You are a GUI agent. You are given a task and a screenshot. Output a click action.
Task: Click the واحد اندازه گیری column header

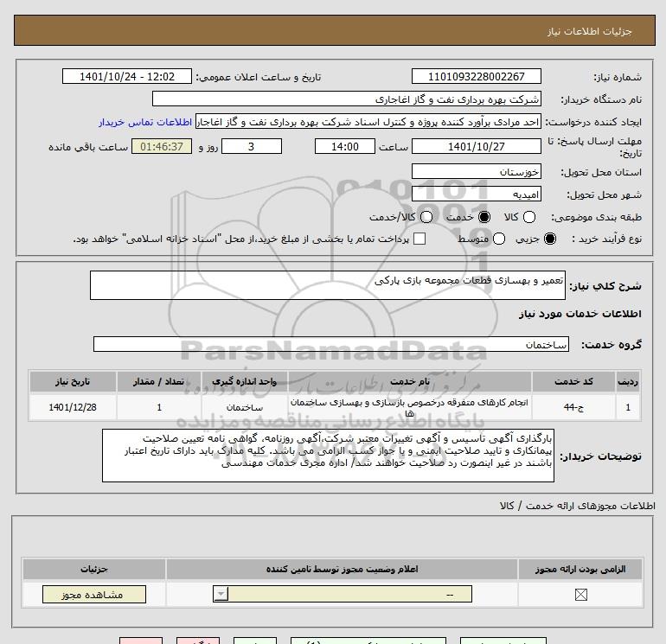pyautogui.click(x=244, y=381)
